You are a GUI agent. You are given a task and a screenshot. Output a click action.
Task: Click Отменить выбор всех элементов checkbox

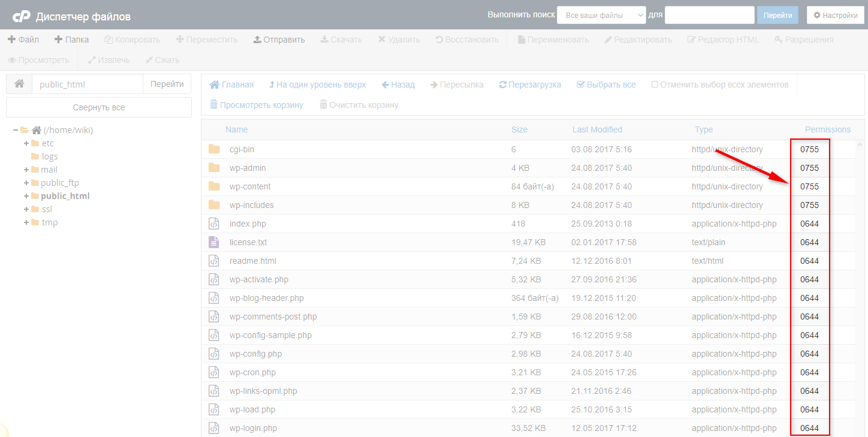[655, 85]
